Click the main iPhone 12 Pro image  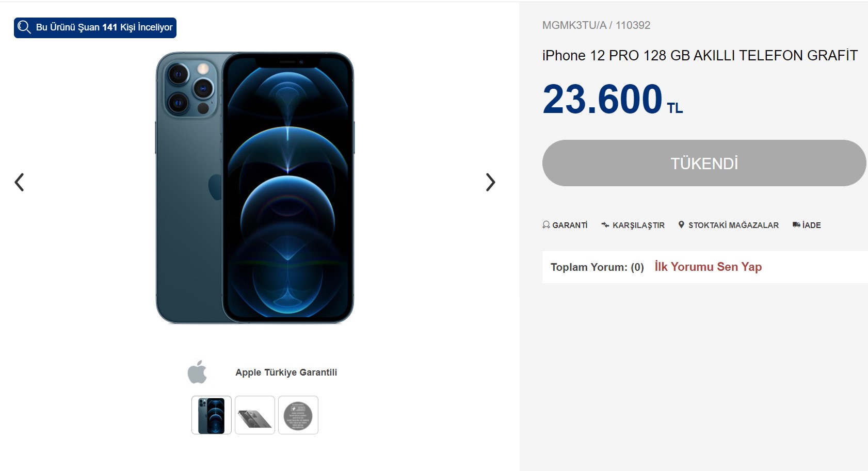click(x=255, y=188)
